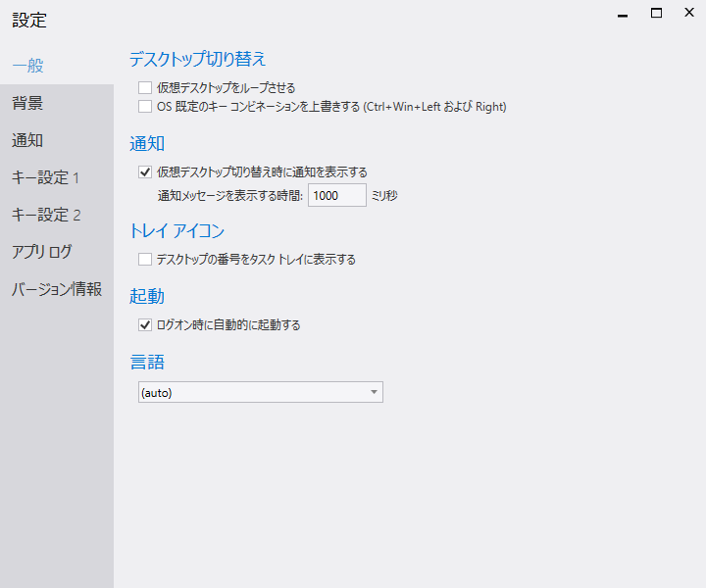Viewport: 706px width, 588px height.
Task: Check デスクトップの番号をタスク トレイに表示する
Action: (x=145, y=260)
